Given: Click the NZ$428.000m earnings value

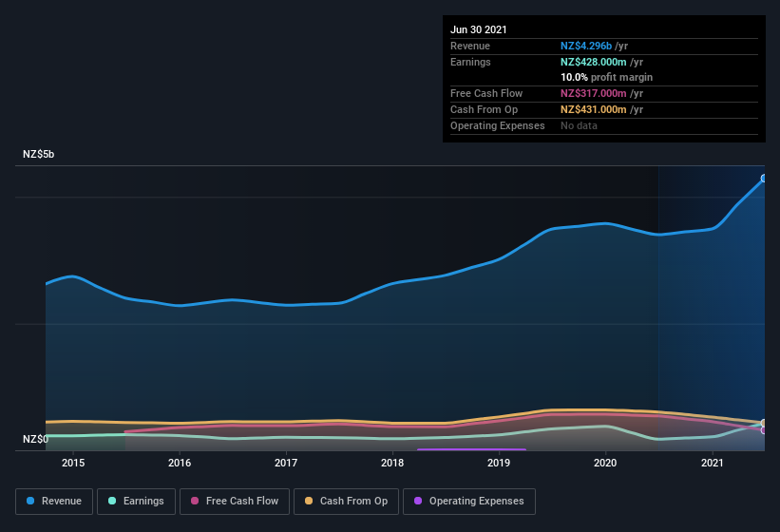Looking at the screenshot, I should tap(594, 62).
